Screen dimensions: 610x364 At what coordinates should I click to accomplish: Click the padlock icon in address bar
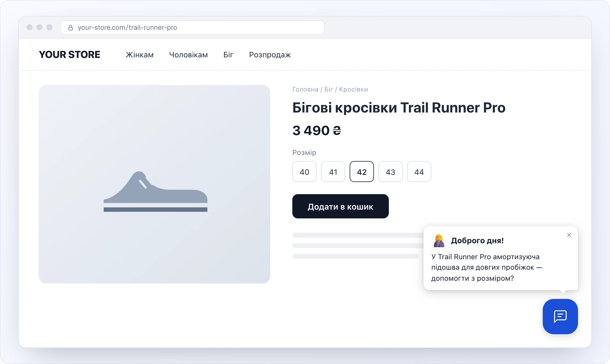(x=71, y=28)
